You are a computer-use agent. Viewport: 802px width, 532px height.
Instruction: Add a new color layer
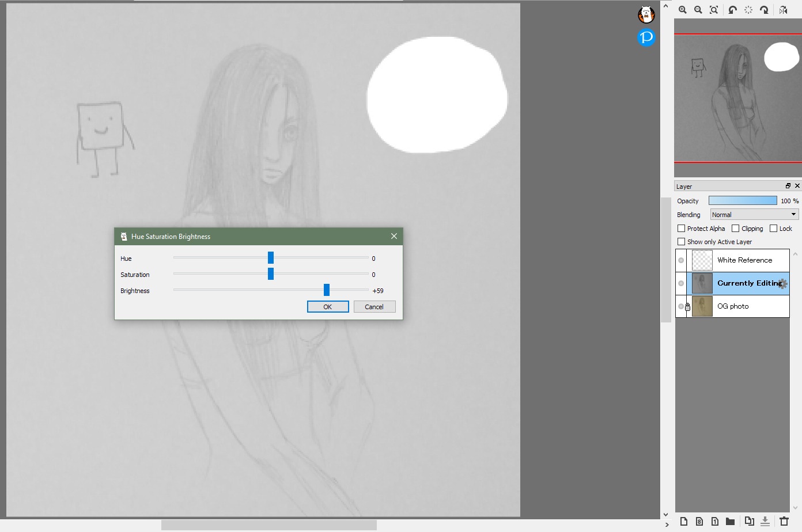(x=684, y=521)
